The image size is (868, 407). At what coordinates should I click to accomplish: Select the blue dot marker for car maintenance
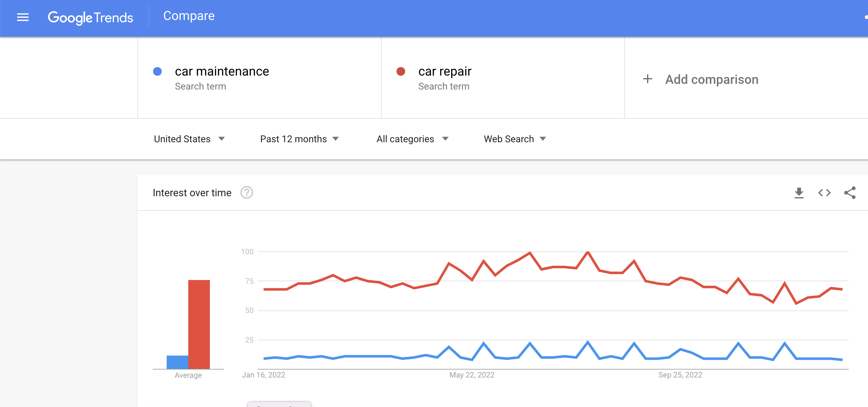click(157, 71)
